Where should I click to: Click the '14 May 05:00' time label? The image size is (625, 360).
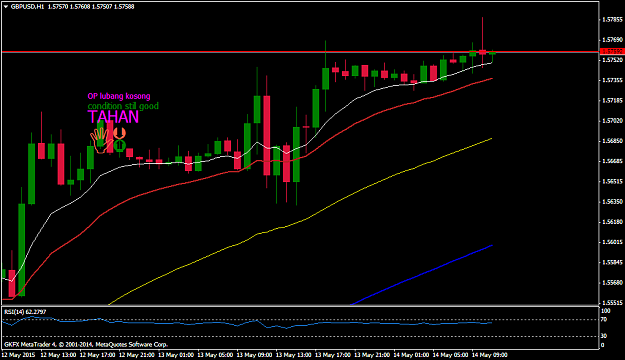click(450, 355)
